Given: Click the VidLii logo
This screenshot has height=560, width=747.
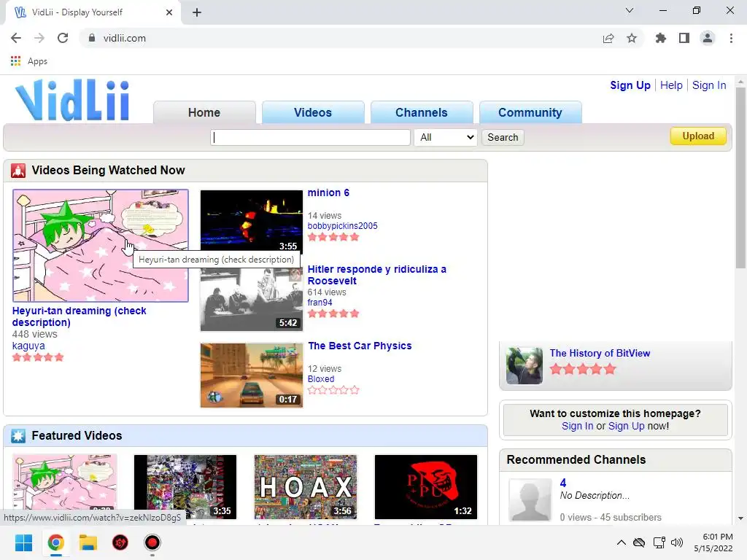Looking at the screenshot, I should coord(72,100).
